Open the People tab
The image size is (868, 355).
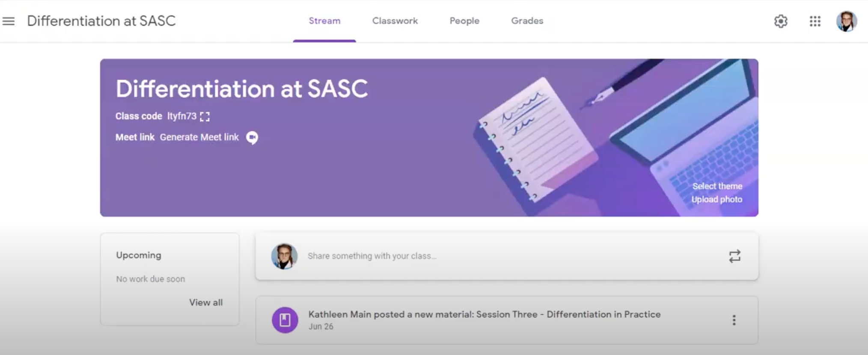[x=464, y=21]
